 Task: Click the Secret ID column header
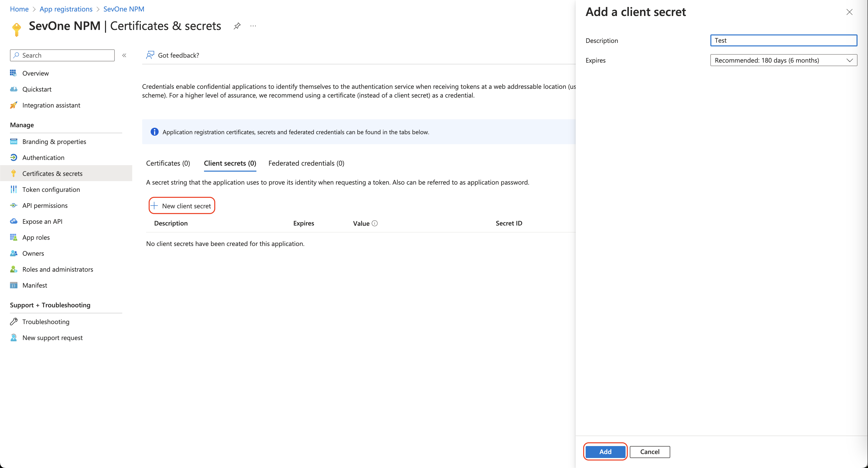click(x=509, y=223)
